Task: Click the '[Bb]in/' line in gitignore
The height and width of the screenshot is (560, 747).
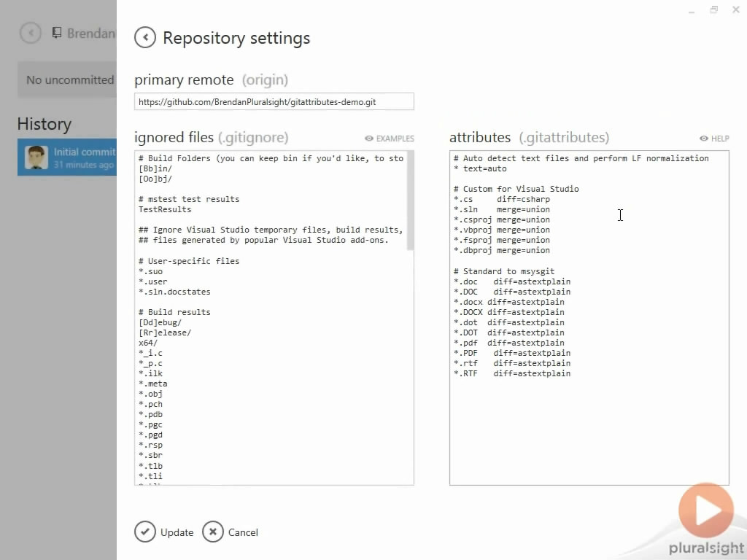Action: pyautogui.click(x=155, y=168)
